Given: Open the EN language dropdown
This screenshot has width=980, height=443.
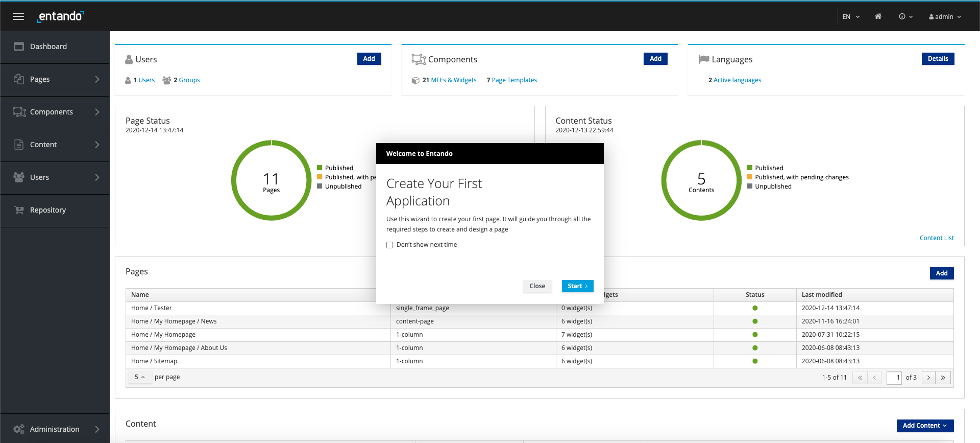Looking at the screenshot, I should pyautogui.click(x=851, y=16).
